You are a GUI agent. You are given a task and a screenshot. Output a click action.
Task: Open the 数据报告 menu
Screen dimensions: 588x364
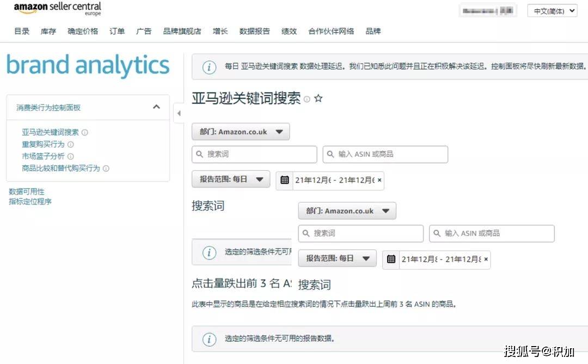(x=254, y=32)
